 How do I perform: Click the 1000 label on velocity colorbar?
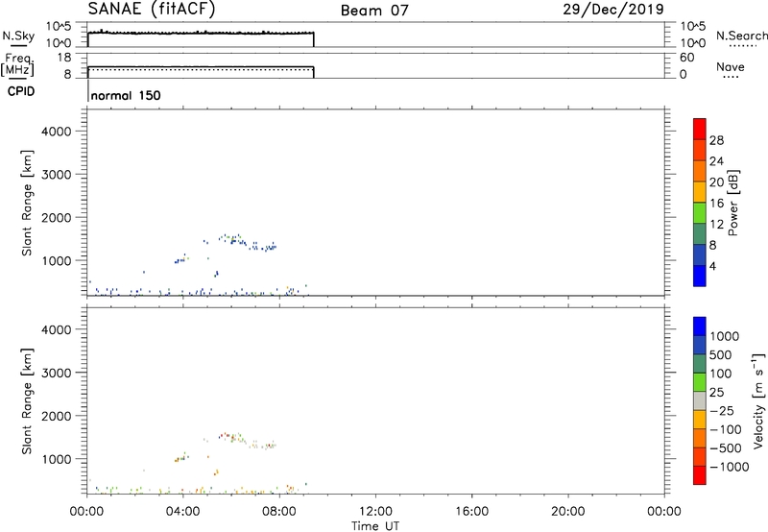pos(725,336)
